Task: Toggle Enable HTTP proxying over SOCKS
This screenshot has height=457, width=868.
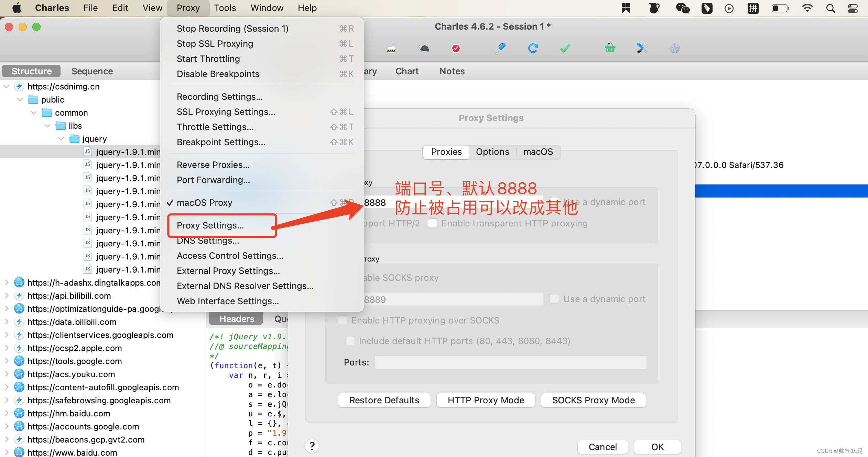Action: 343,320
